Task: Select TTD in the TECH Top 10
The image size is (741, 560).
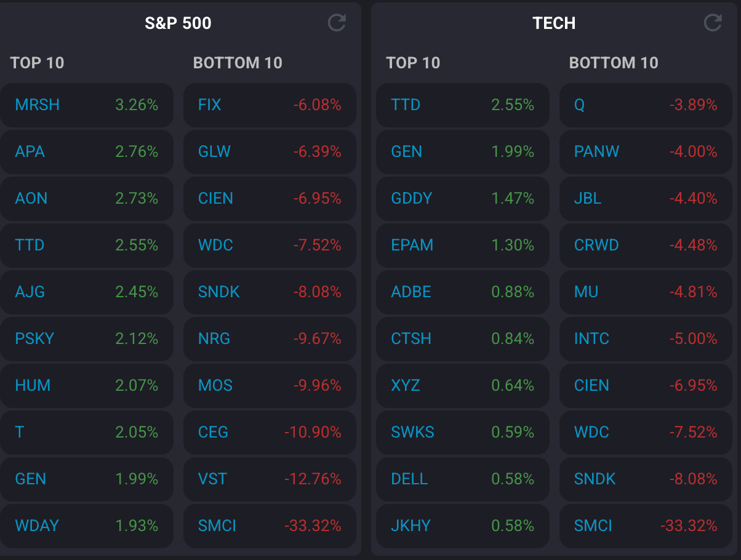Action: 406,105
